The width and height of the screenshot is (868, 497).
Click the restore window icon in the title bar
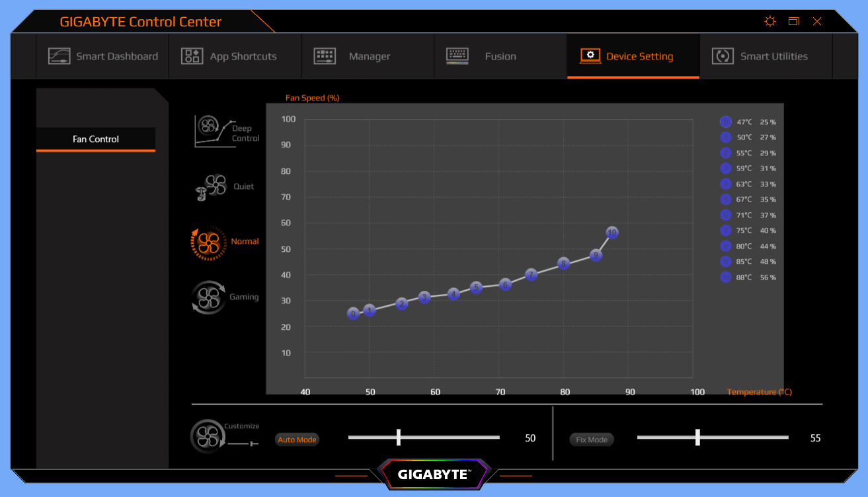pyautogui.click(x=794, y=21)
